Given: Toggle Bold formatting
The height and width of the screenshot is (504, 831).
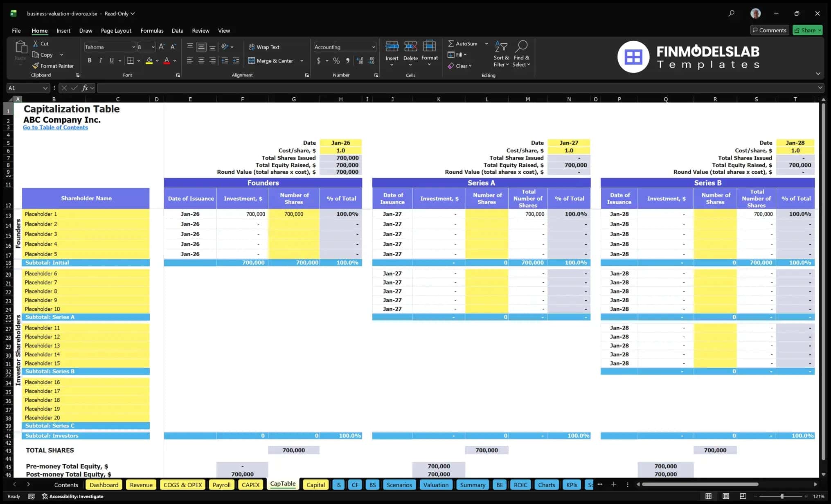Looking at the screenshot, I should (x=90, y=60).
